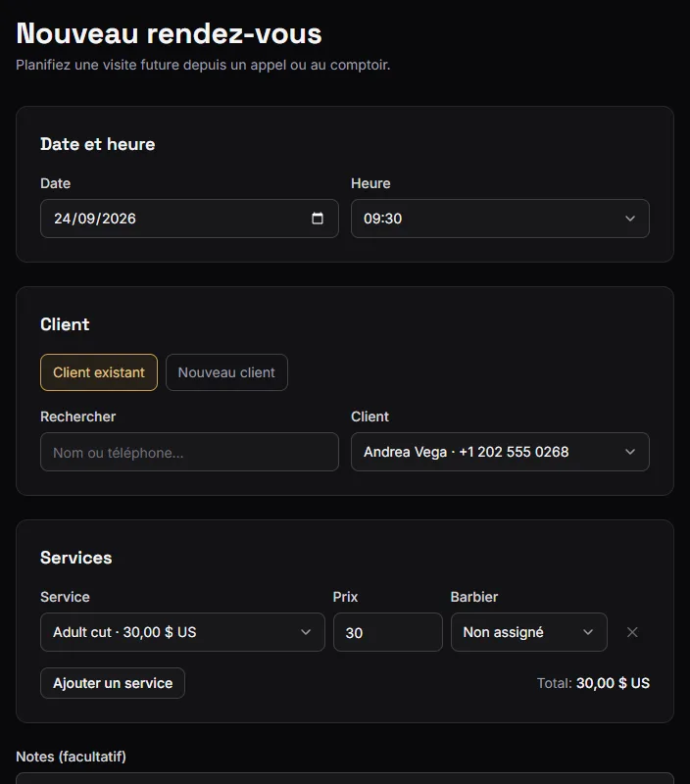Open the calendar picker icon in Date field
The image size is (690, 784).
318,219
